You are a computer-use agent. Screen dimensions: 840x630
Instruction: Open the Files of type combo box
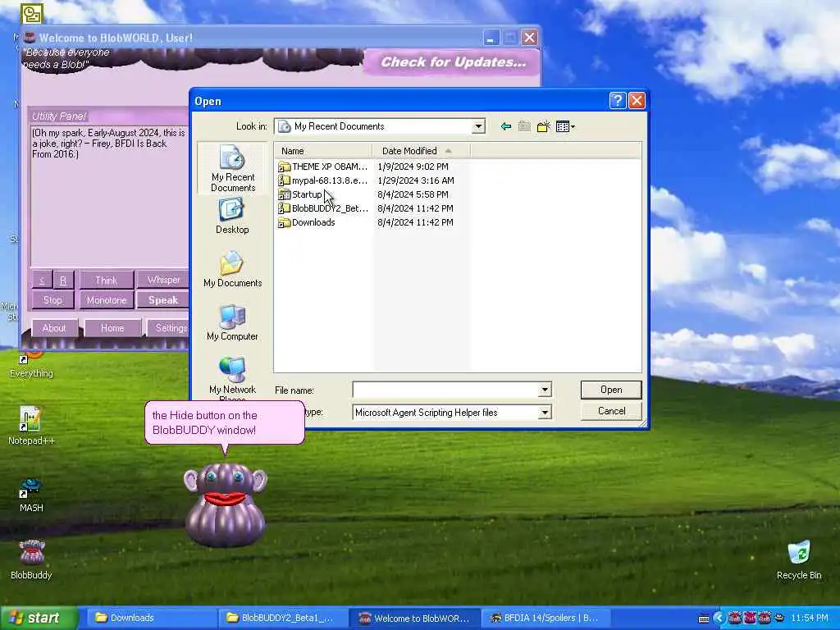pos(452,413)
